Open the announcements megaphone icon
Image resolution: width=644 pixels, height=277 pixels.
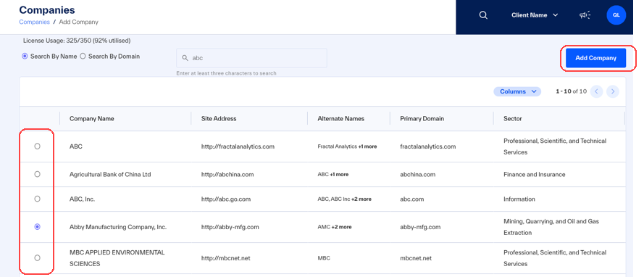(585, 15)
